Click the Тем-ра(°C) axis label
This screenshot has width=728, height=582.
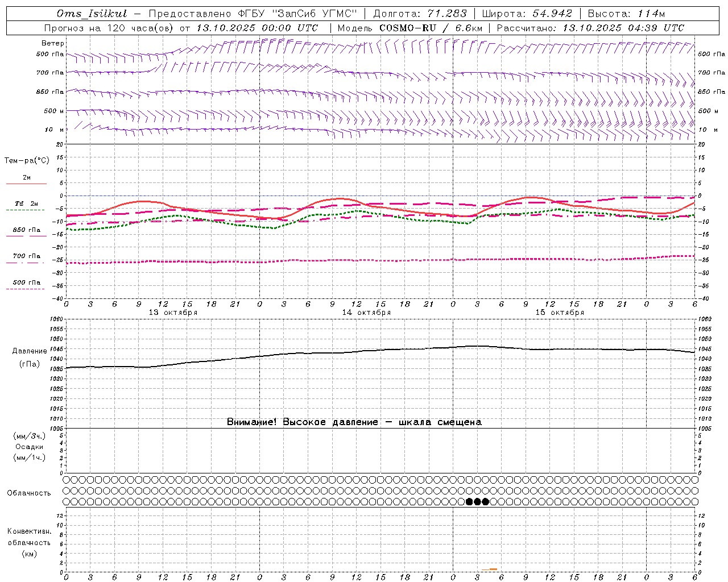[x=27, y=160]
